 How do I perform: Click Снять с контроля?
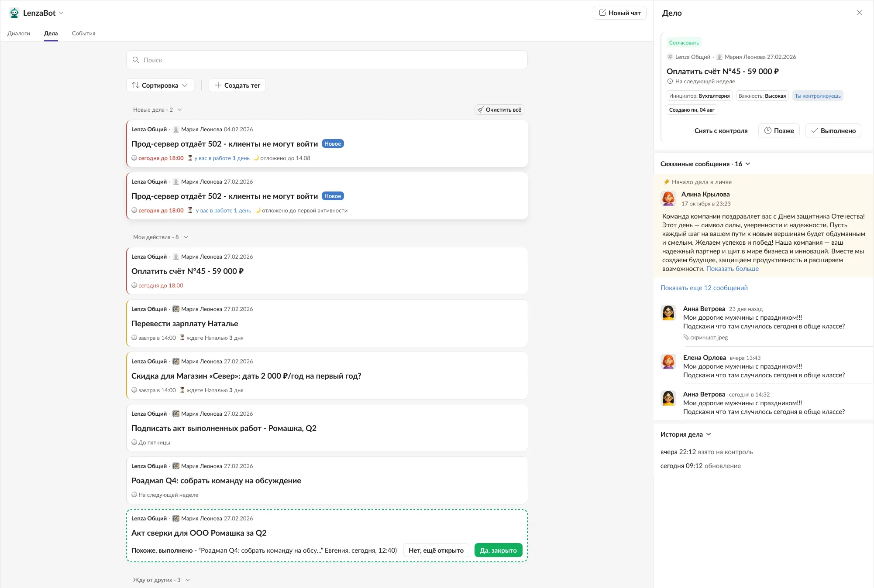[x=721, y=131]
